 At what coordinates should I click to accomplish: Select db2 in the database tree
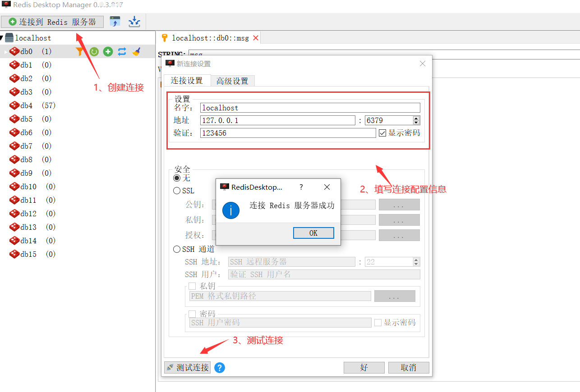point(30,78)
